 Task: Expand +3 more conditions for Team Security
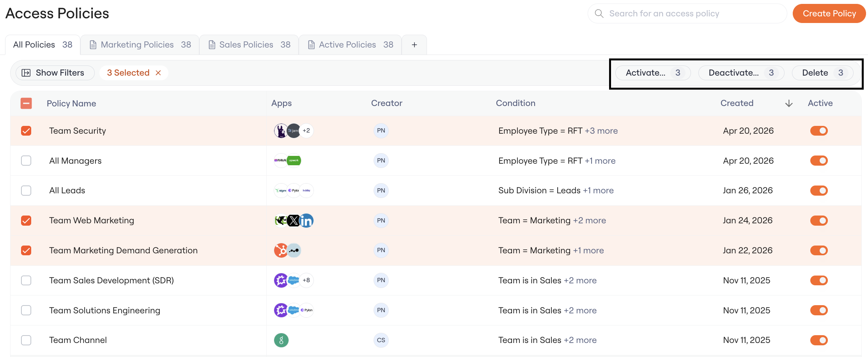coord(601,131)
